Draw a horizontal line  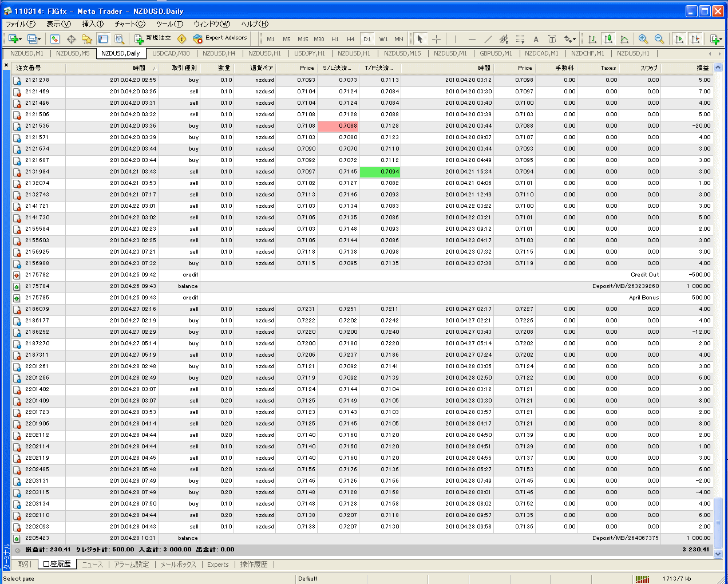tap(472, 39)
